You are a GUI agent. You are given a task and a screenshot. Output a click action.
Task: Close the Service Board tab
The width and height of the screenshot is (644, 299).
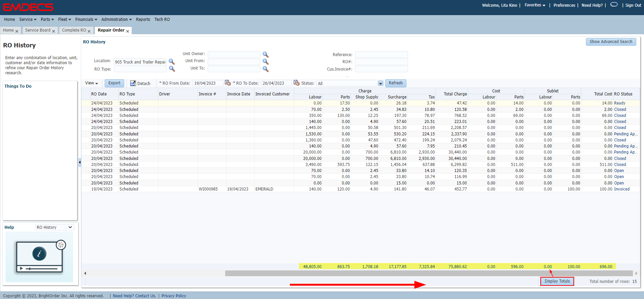click(53, 31)
